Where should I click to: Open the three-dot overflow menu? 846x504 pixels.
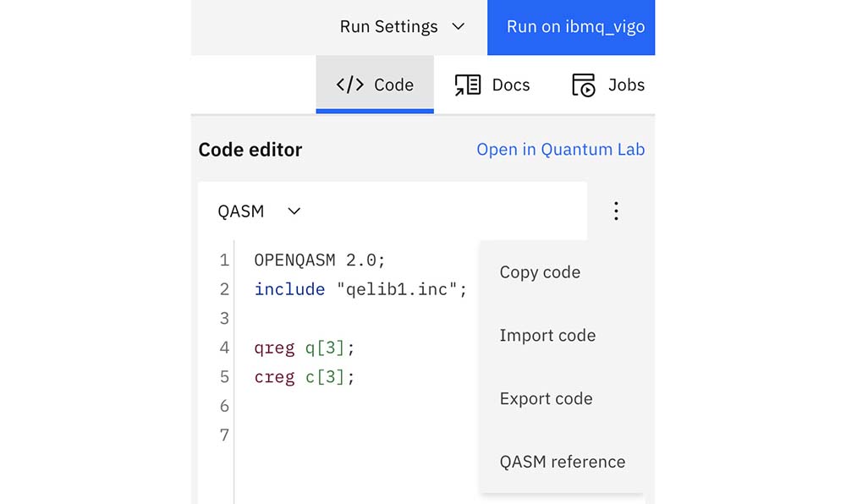[x=616, y=211]
